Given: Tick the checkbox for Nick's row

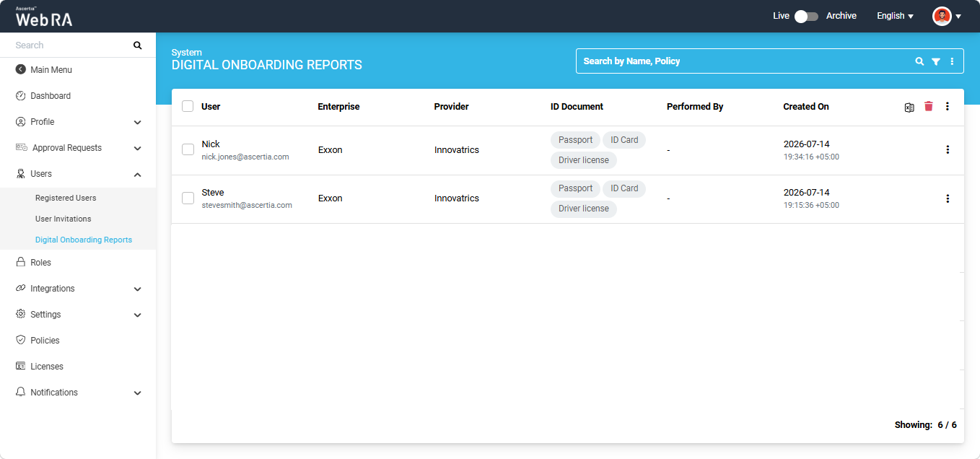Looking at the screenshot, I should pyautogui.click(x=188, y=149).
